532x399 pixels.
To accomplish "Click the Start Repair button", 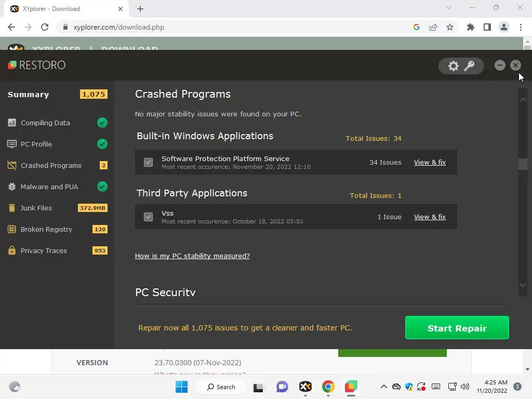I will [457, 328].
